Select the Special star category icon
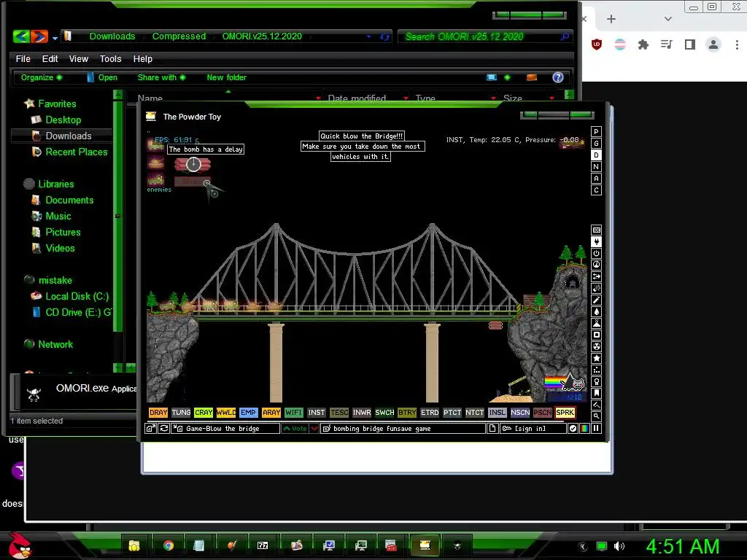Screen dimensions: 747x560 [x=596, y=358]
